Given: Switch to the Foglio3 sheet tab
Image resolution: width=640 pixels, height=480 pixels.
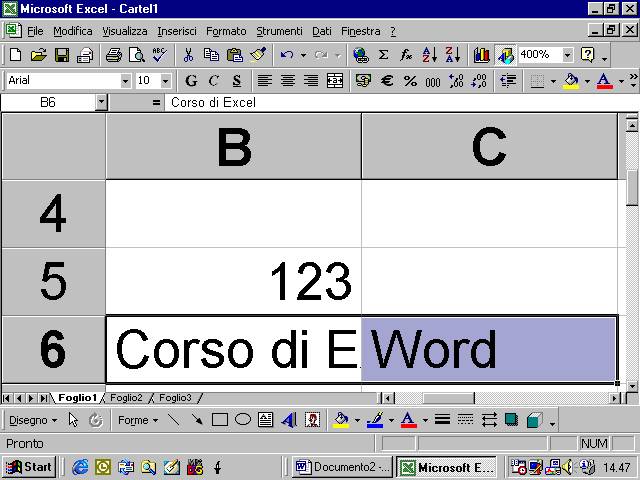Looking at the screenshot, I should point(175,398).
